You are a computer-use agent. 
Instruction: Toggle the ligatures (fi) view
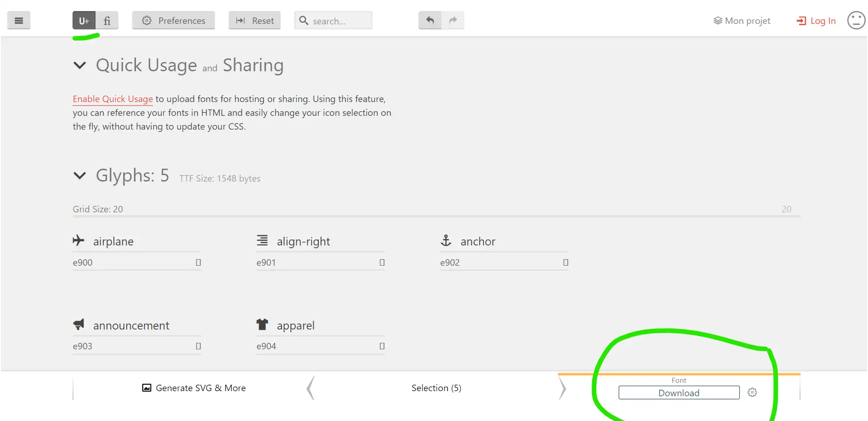tap(107, 21)
